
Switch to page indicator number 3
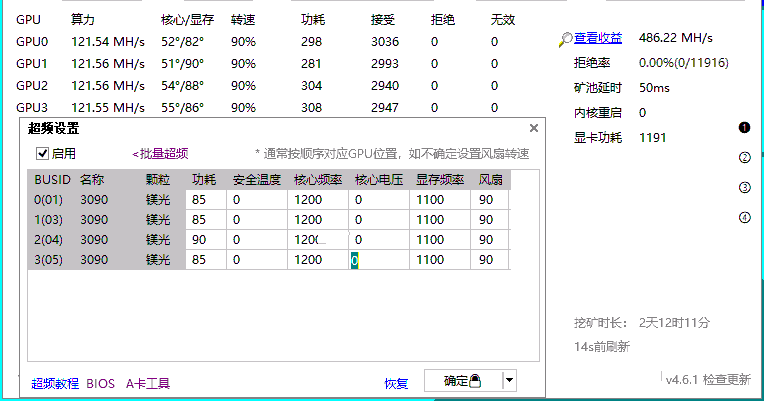pyautogui.click(x=744, y=187)
